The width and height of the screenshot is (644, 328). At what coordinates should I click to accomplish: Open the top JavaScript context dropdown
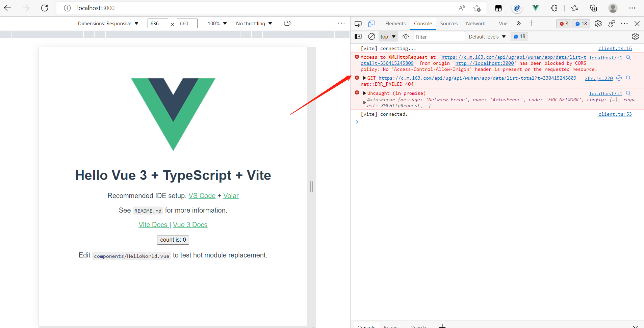click(388, 36)
